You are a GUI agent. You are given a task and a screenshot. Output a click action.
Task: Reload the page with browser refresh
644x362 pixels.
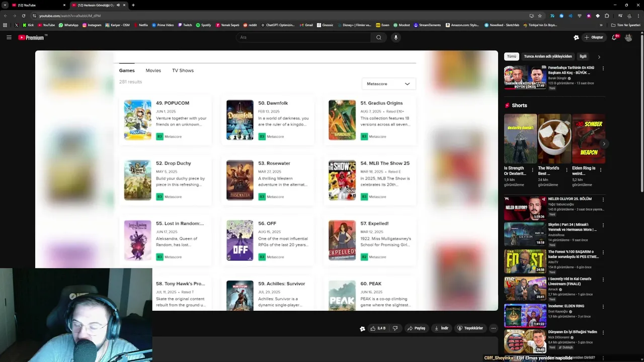tap(23, 16)
